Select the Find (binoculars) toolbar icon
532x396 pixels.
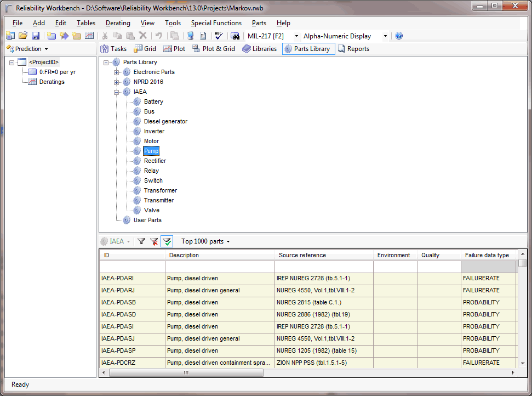click(x=235, y=35)
